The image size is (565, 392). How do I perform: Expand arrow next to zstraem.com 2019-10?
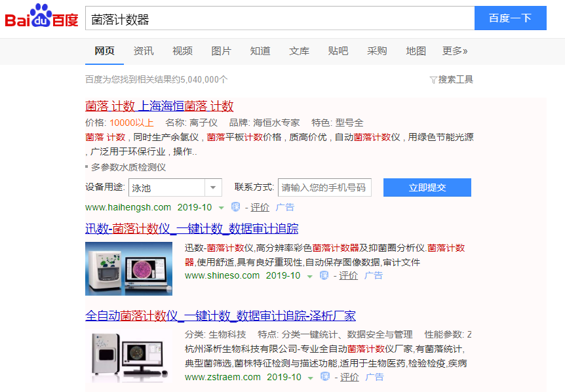311,378
